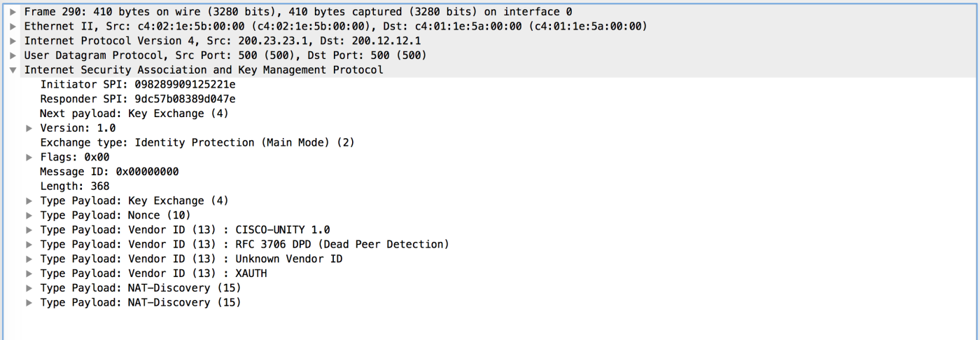Select the Length: 368 field
Image resolution: width=980 pixels, height=340 pixels.
(74, 186)
